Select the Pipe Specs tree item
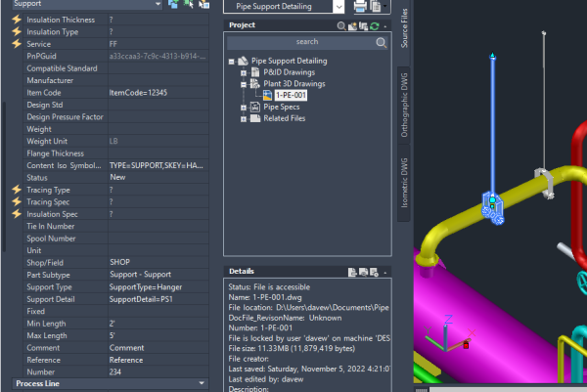Image resolution: width=587 pixels, height=392 pixels. (x=282, y=107)
